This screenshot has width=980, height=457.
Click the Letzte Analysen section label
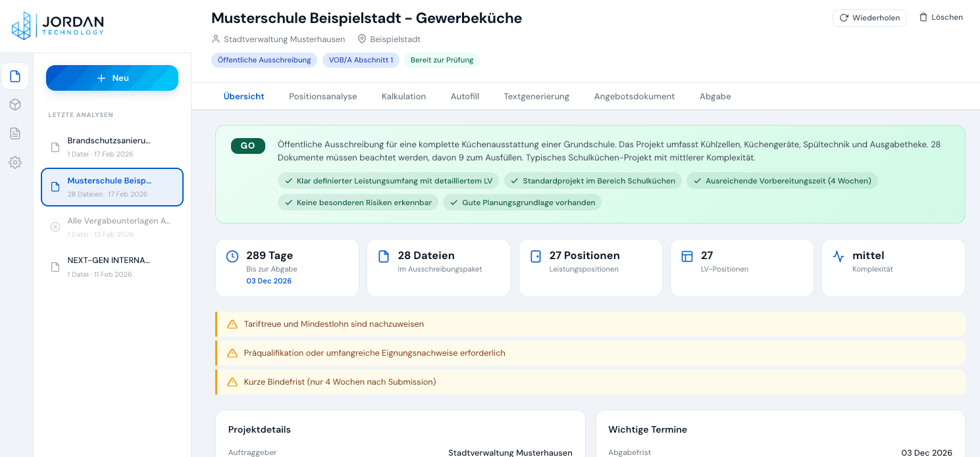(81, 115)
